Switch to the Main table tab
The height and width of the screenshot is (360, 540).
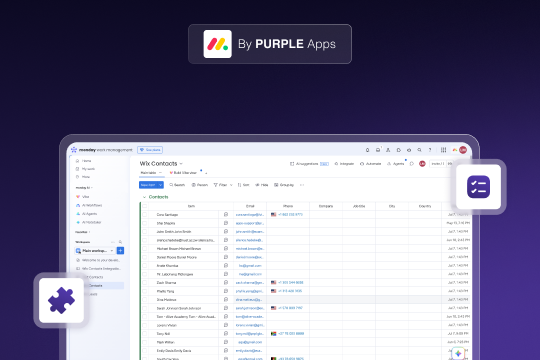(x=148, y=173)
